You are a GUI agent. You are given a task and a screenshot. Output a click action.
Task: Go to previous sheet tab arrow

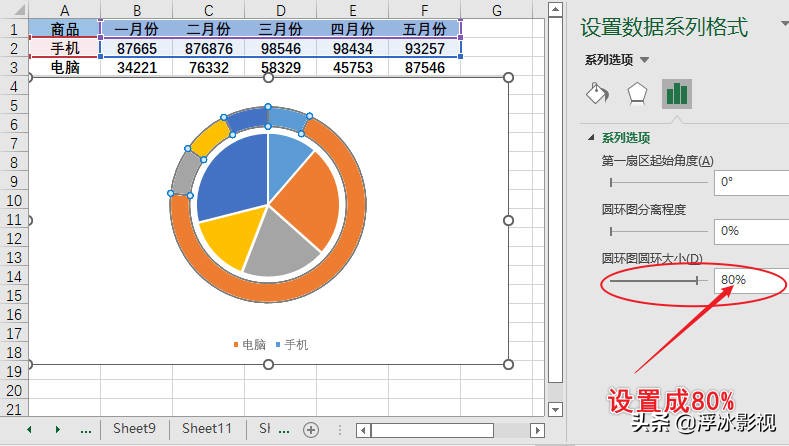29,429
